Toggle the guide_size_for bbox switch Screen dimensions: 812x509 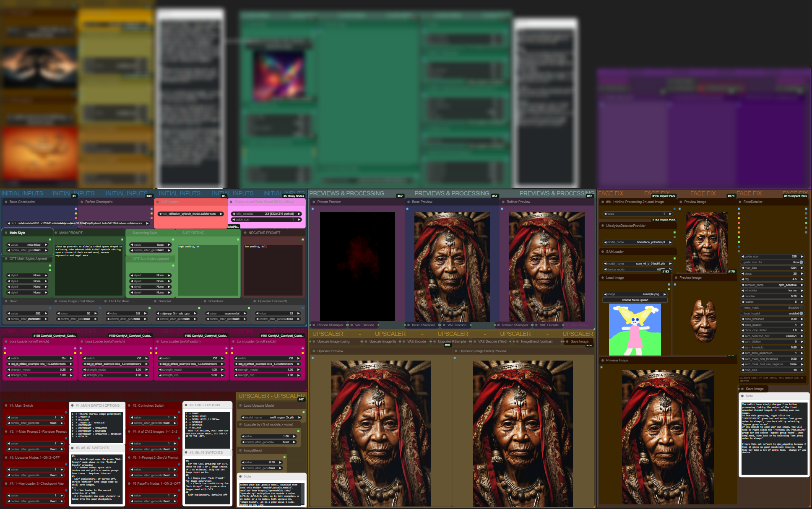[801, 262]
